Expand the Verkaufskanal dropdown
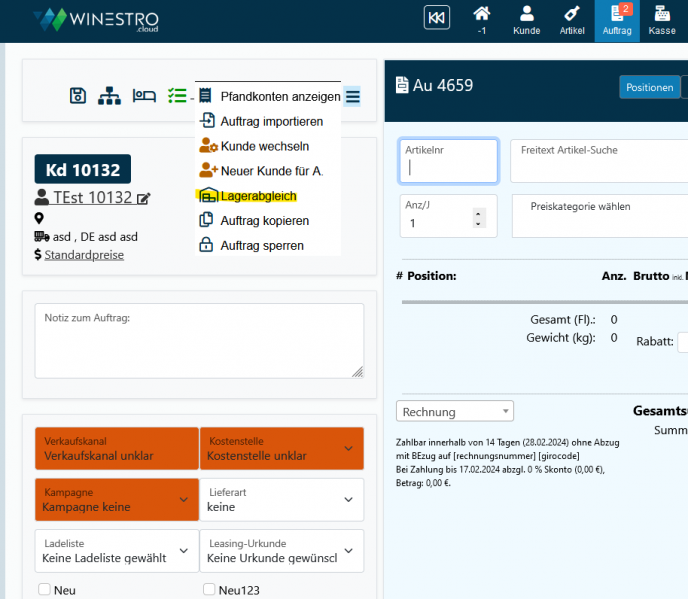The width and height of the screenshot is (688, 599). point(116,448)
